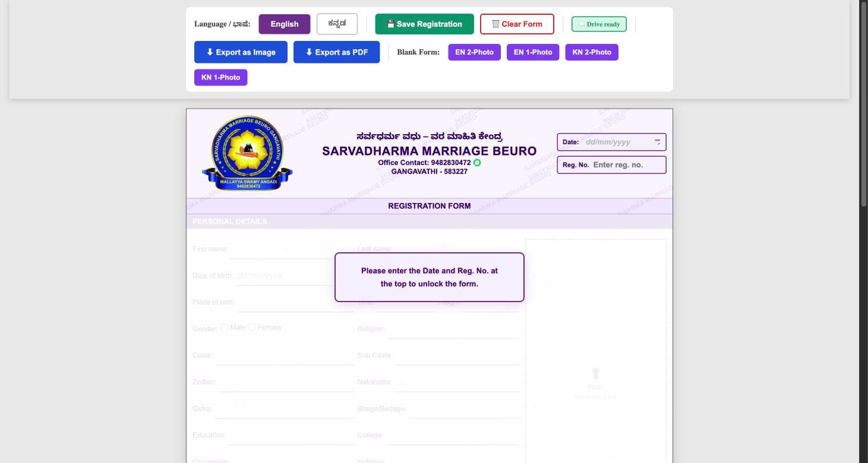Click the Reg. No. input field
This screenshot has height=463, width=868.
click(x=627, y=165)
